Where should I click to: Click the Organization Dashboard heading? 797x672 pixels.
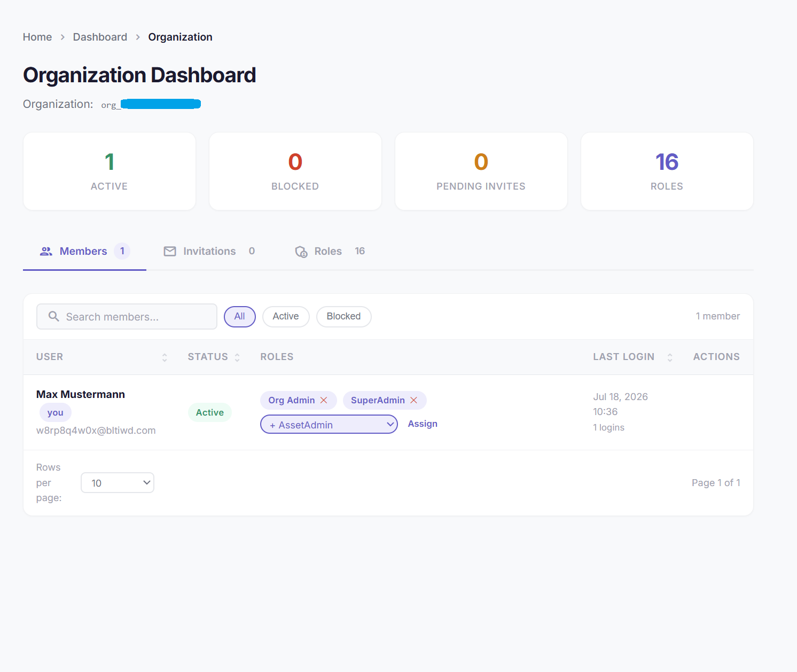click(139, 75)
